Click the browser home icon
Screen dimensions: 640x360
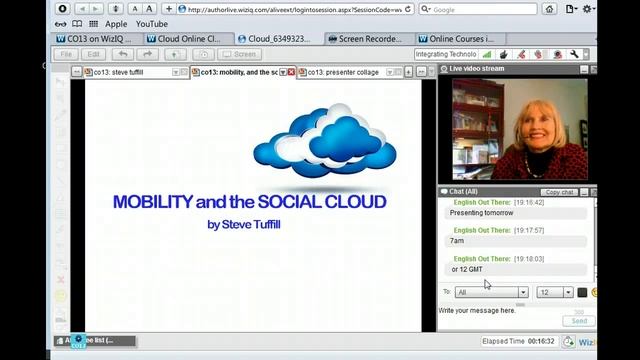tap(549, 9)
